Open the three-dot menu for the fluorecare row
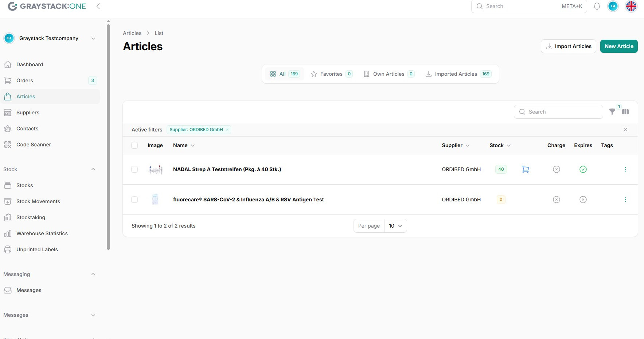 [x=625, y=200]
